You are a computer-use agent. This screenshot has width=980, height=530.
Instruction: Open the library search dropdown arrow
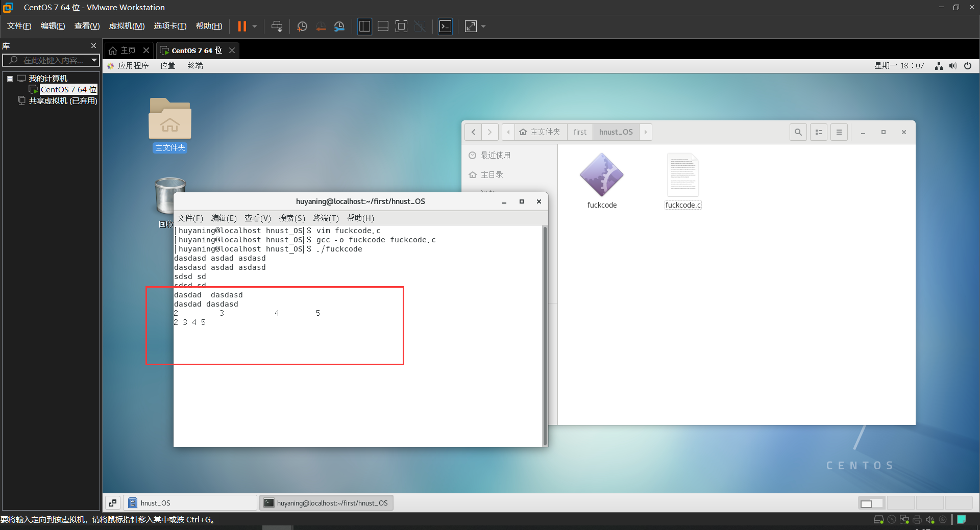(94, 60)
